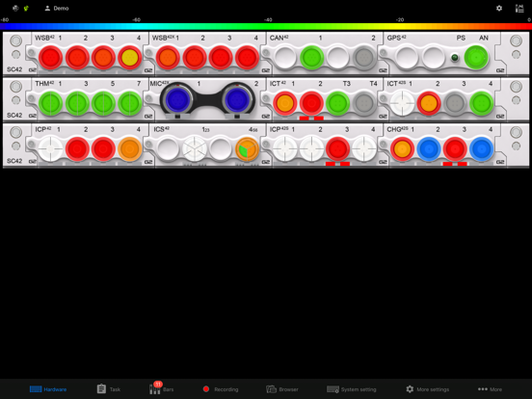Viewport: 532px width, 399px height.
Task: Open the list view icon top right
Action: (x=519, y=8)
